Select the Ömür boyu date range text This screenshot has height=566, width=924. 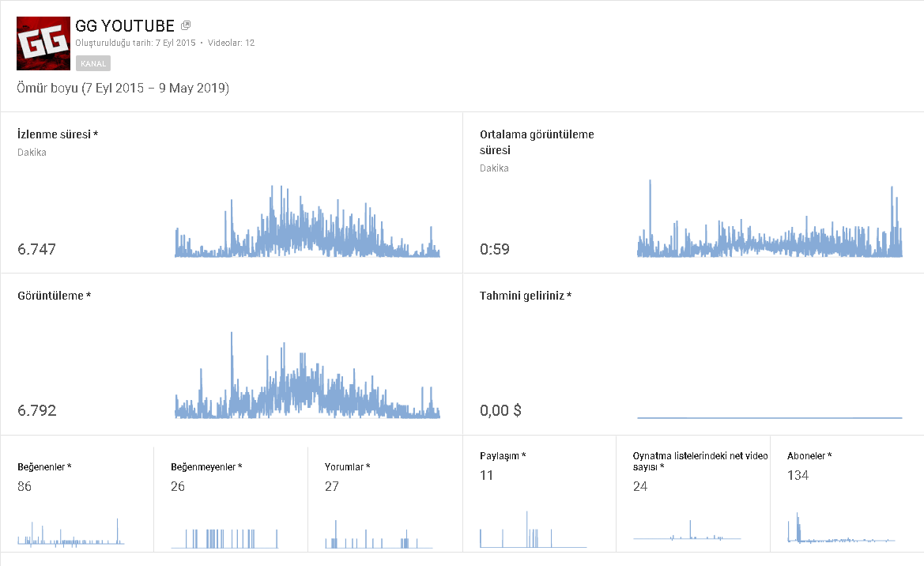click(123, 88)
